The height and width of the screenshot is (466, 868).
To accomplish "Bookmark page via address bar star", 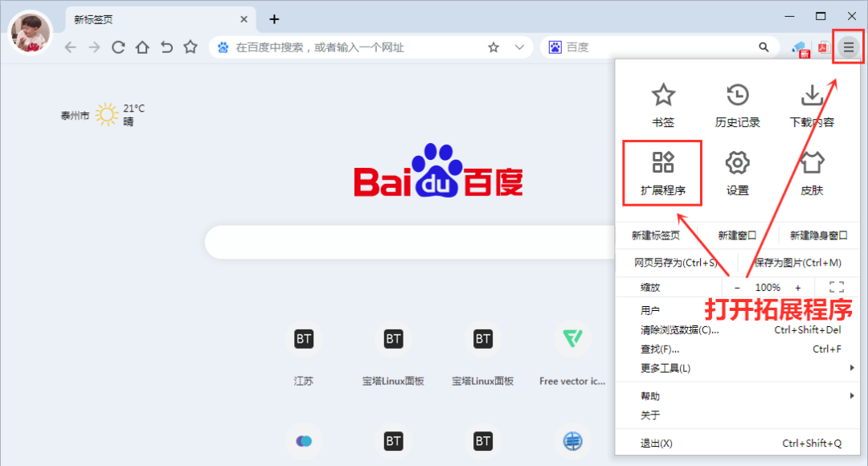I will click(x=493, y=47).
